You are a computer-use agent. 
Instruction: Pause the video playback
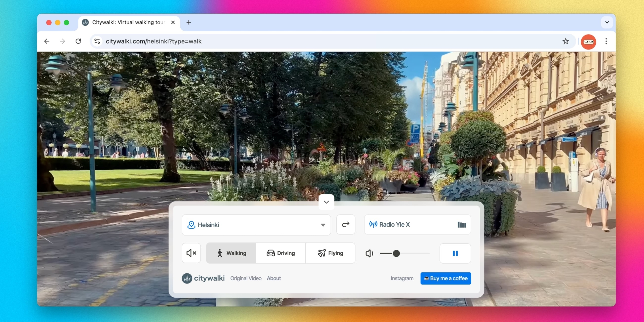(455, 253)
